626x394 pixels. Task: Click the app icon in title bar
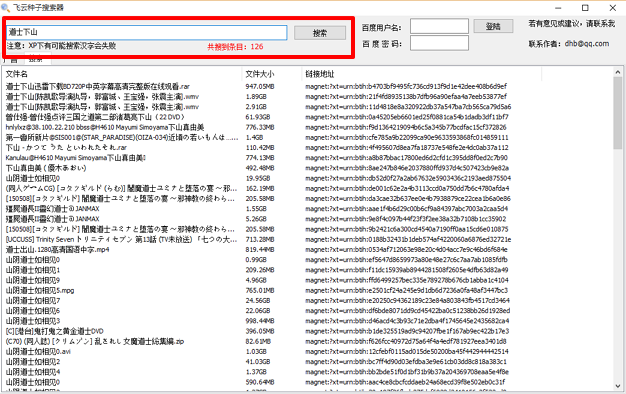click(x=6, y=8)
